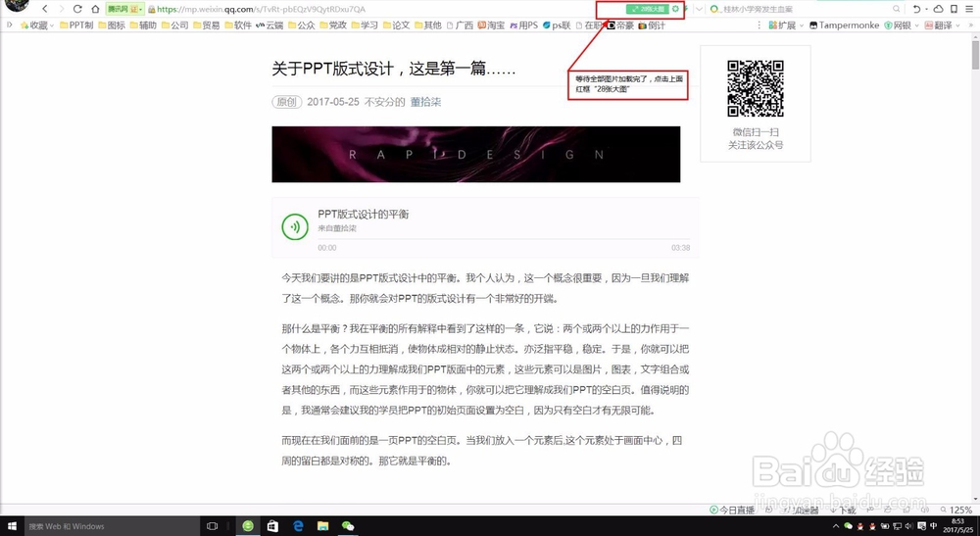Click the undo closed-tab icon
Screen dimensions: 980x536
[918, 9]
